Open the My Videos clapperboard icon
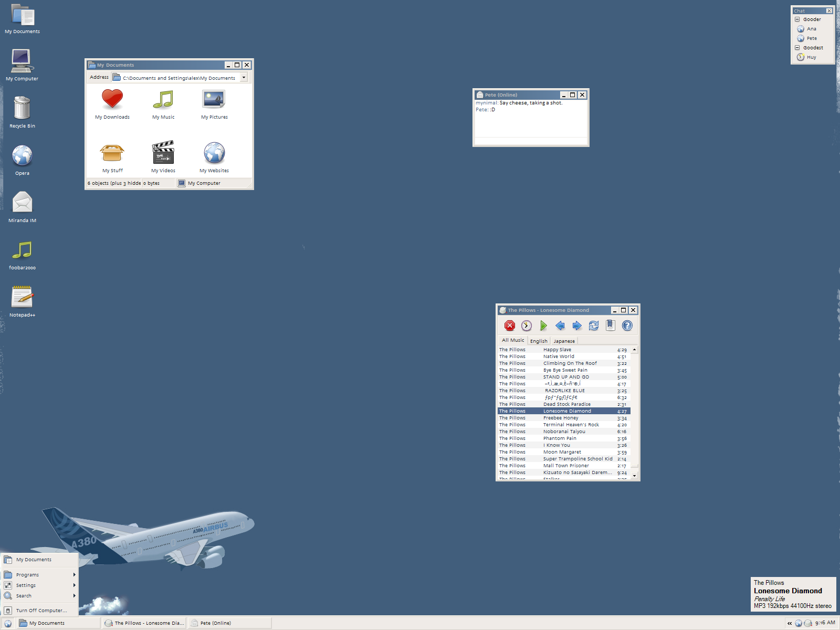 click(163, 157)
